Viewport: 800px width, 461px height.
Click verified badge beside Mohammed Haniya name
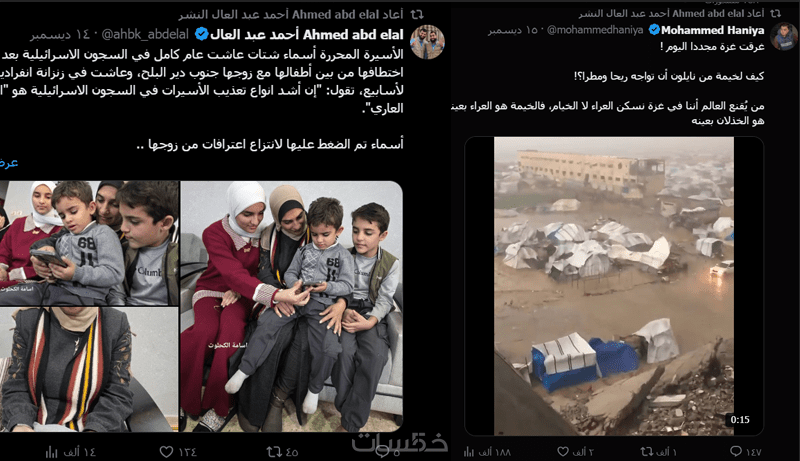[x=654, y=30]
